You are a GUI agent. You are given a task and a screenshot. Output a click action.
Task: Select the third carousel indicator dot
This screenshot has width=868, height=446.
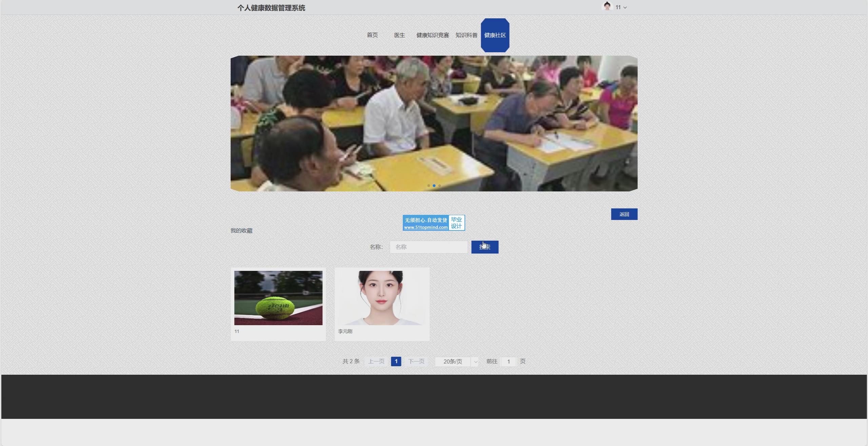click(439, 186)
